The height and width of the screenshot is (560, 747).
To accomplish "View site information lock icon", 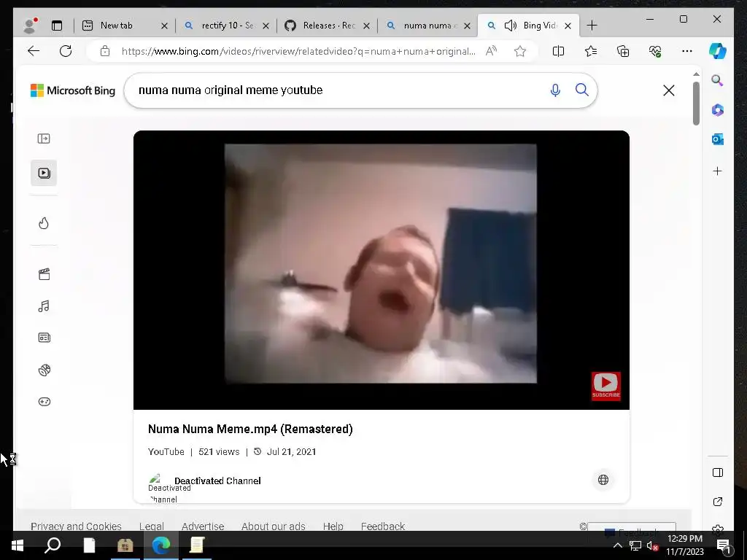I will (105, 51).
